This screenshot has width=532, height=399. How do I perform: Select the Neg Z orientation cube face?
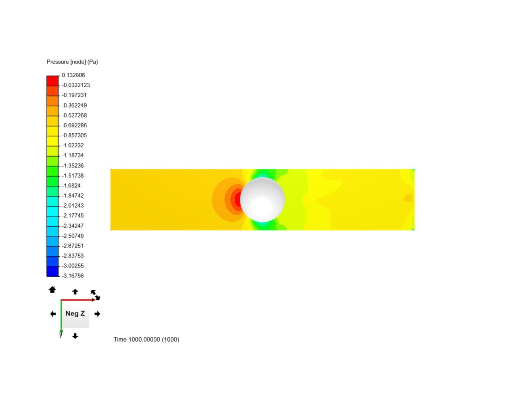(75, 314)
